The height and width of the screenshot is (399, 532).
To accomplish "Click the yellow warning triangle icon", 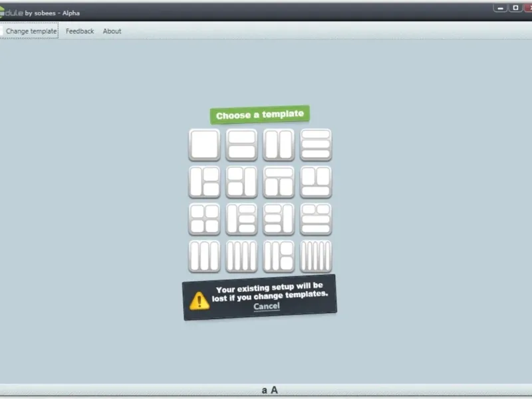I will tap(199, 301).
